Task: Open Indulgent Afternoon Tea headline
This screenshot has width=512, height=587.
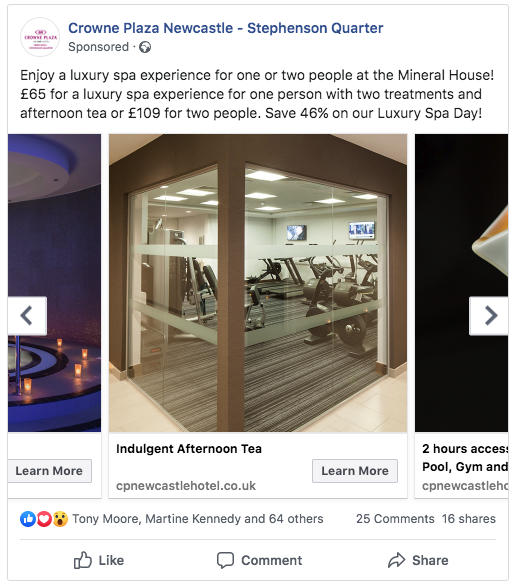Action: [189, 448]
